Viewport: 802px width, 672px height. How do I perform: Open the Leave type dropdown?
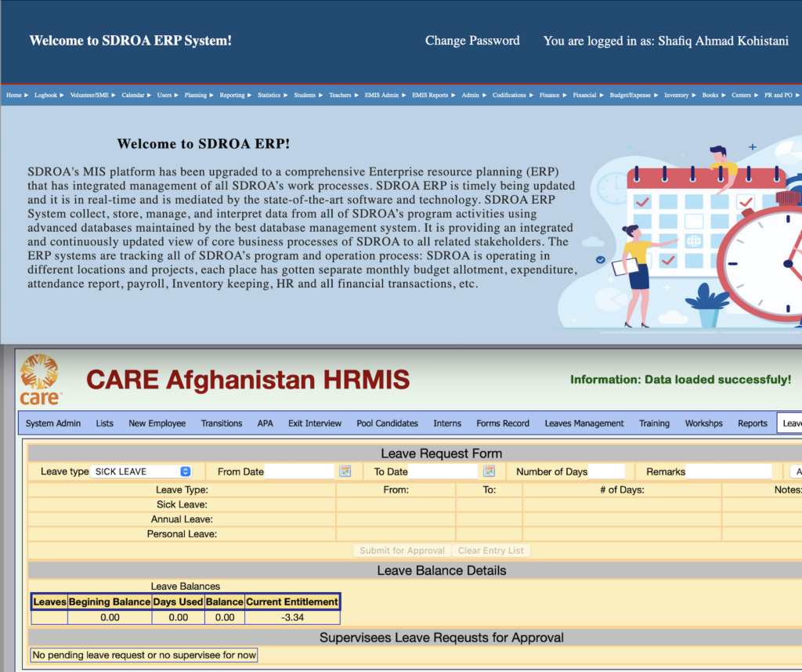(142, 471)
